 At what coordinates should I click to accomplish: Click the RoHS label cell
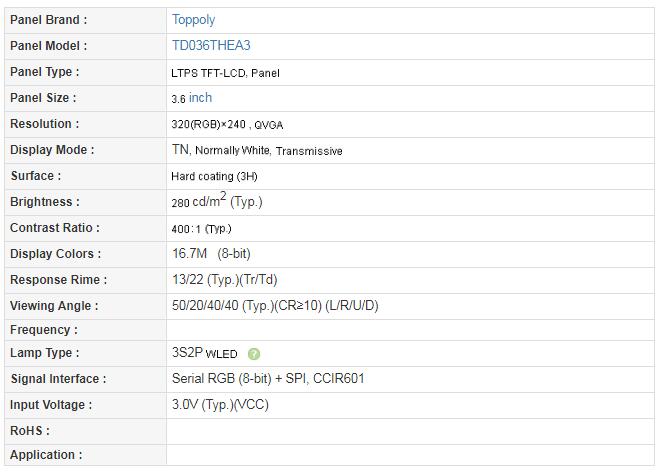30,431
